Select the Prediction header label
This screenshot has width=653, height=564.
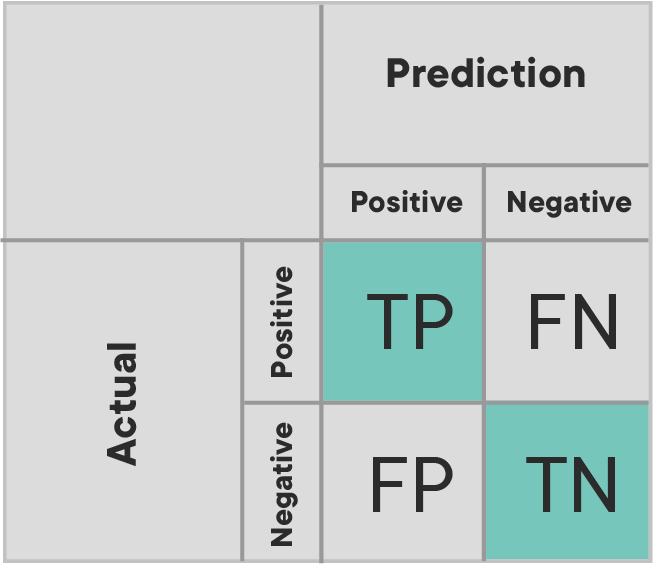[x=486, y=73]
